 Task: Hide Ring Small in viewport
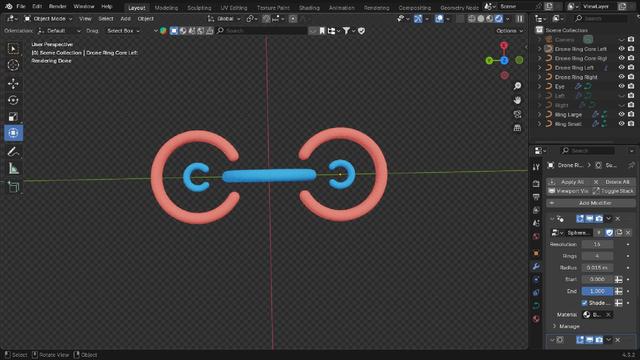[x=622, y=124]
